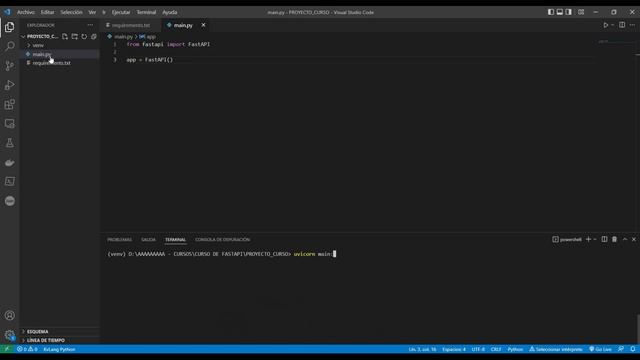Image resolution: width=640 pixels, height=360 pixels.
Task: Open the Archivo menu
Action: [x=26, y=12]
